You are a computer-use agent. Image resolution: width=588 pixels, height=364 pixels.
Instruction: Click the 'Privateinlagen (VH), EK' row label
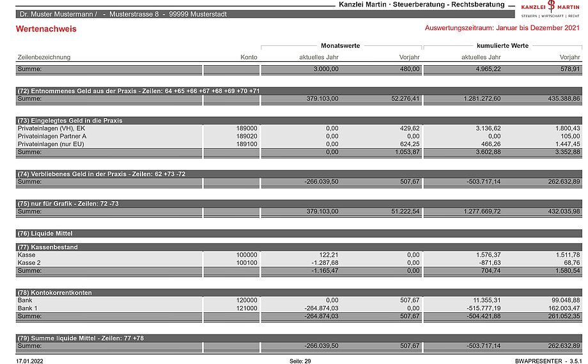click(x=51, y=128)
